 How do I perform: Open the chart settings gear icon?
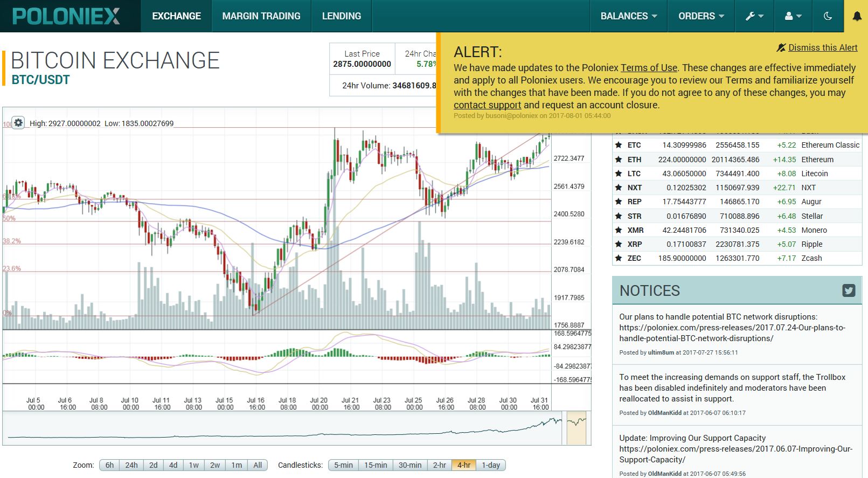click(x=18, y=123)
